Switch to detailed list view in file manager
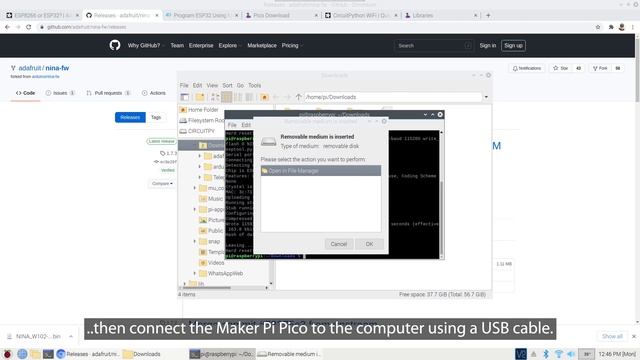The image size is (640, 360). point(249,97)
